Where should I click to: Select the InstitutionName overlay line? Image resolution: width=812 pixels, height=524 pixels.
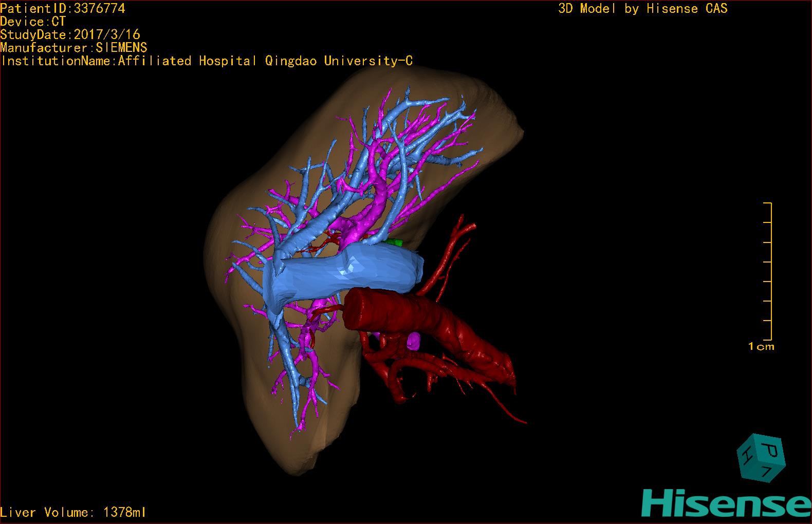tap(207, 61)
